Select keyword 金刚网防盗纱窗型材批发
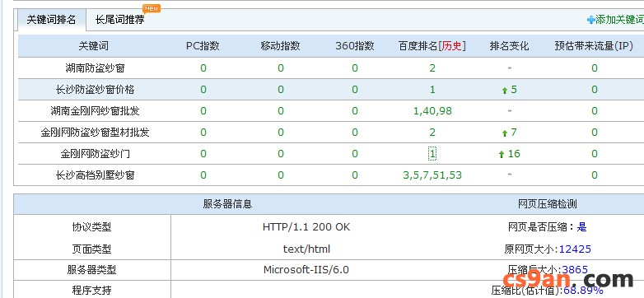The height and width of the screenshot is (298, 644). (x=95, y=133)
